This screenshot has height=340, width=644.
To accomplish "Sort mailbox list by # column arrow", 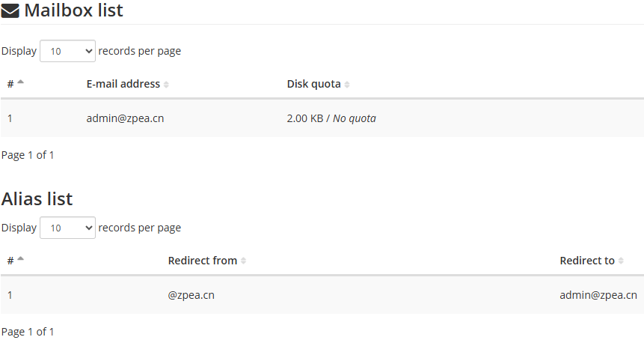I will 20,82.
